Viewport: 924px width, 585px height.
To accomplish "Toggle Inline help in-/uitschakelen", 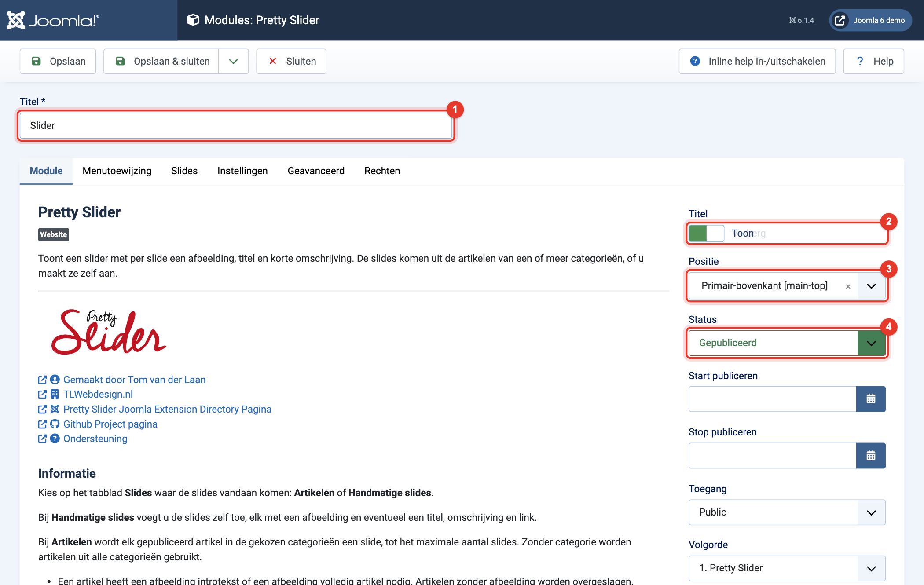I will [x=757, y=61].
